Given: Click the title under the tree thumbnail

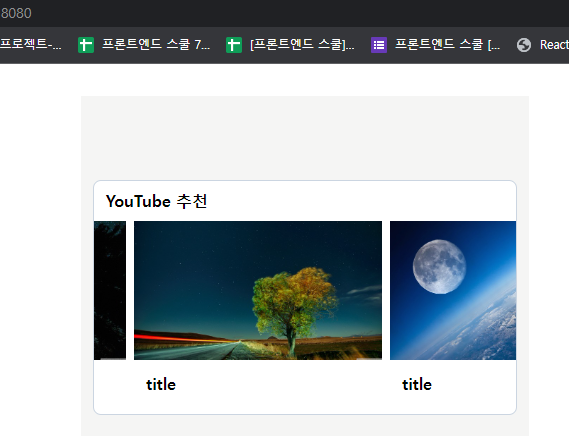Looking at the screenshot, I should [x=161, y=384].
